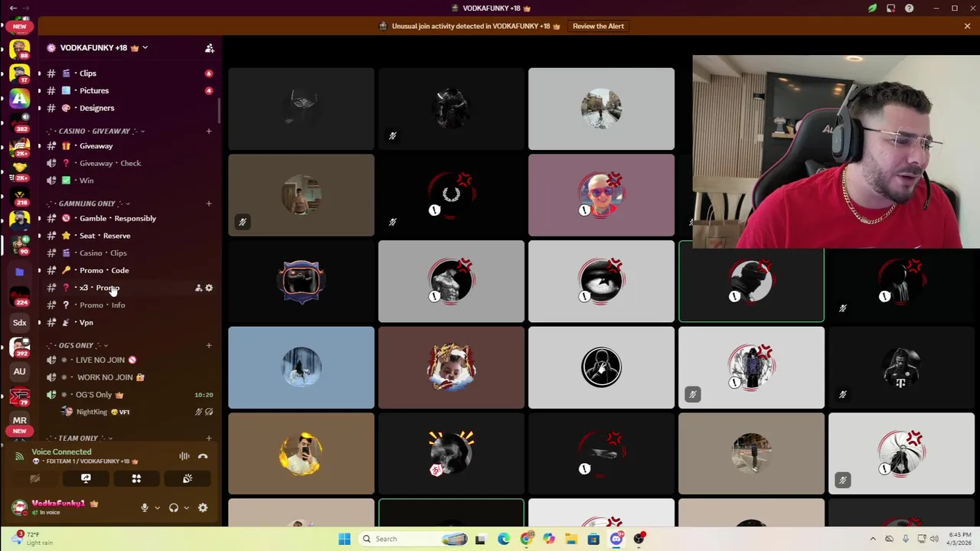Open server with 382 notification badge
Image resolution: width=980 pixels, height=551 pixels.
[x=20, y=125]
